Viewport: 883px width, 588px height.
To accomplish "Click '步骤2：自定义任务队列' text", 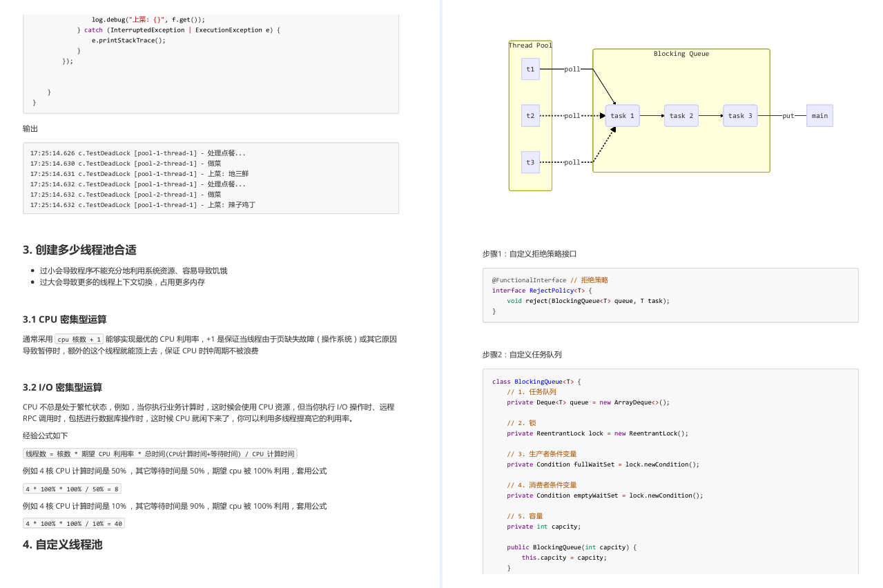I will [x=522, y=355].
